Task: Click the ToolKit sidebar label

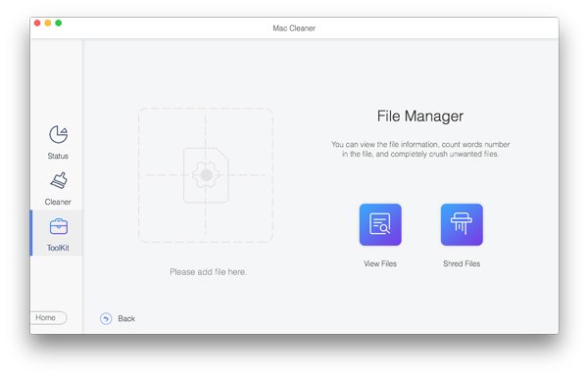Action: coord(58,248)
